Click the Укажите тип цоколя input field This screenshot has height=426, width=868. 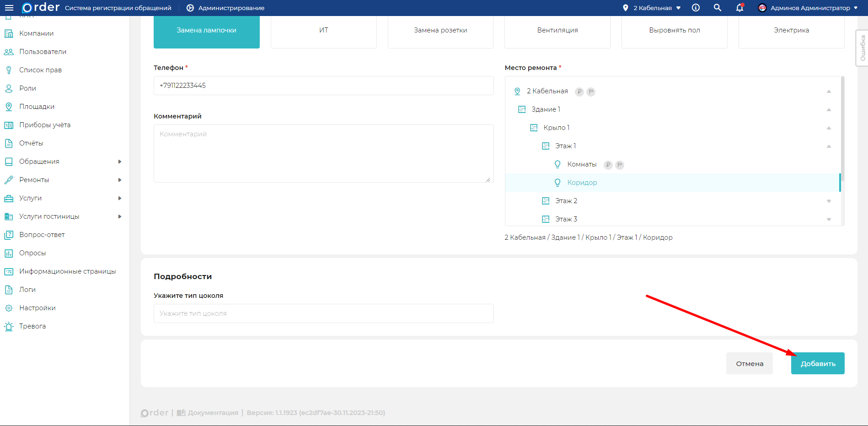(323, 313)
